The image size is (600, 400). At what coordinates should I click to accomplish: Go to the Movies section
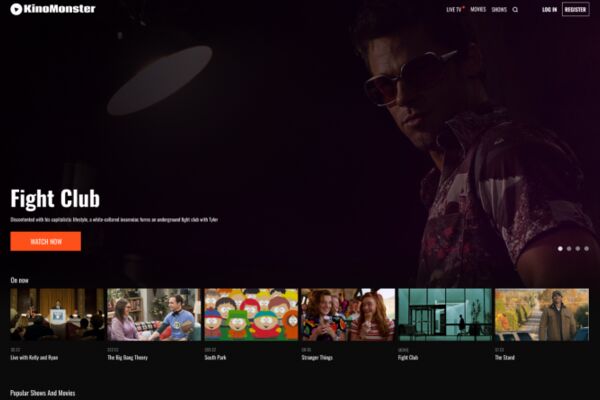pyautogui.click(x=478, y=10)
